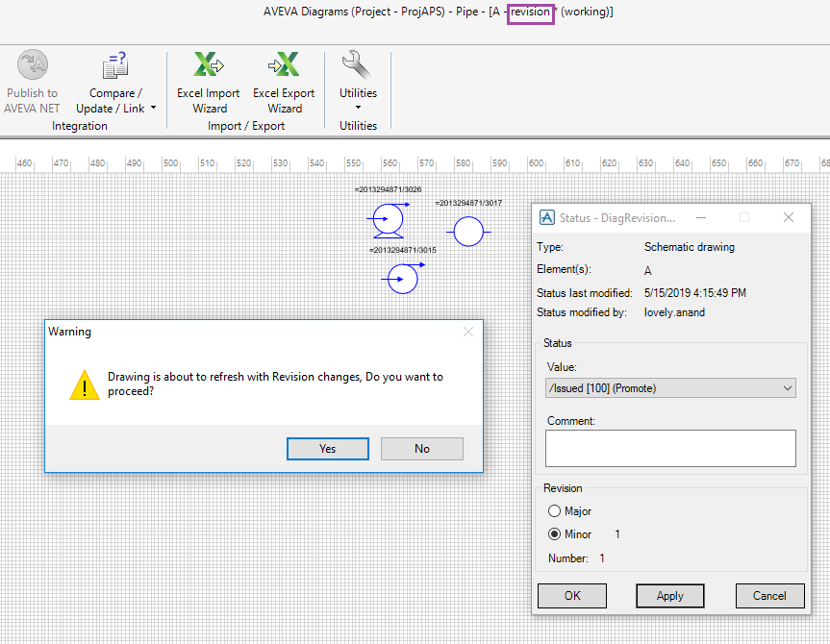Select pump symbol =2013294871/3015

pyautogui.click(x=402, y=279)
